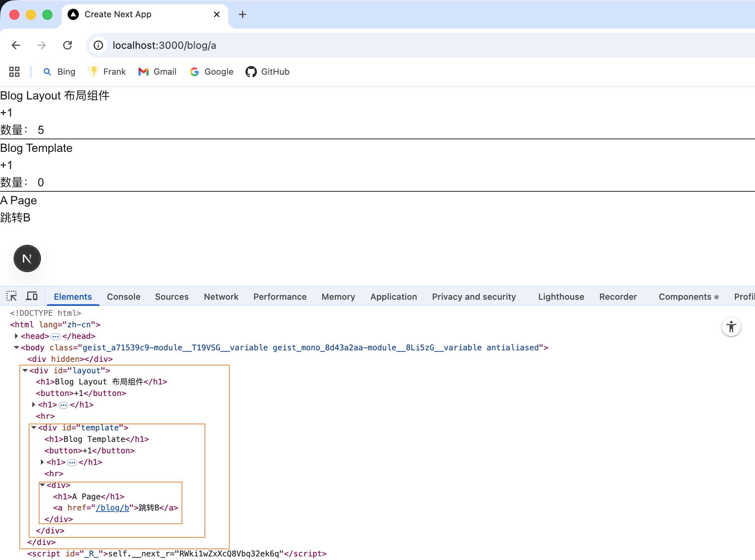Open the Network tab in DevTools

221,297
